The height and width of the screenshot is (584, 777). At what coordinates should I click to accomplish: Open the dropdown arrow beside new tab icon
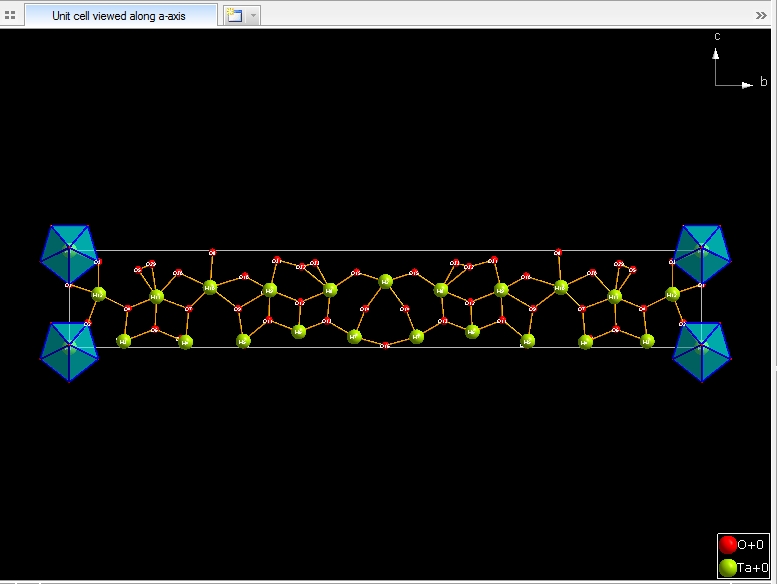(252, 15)
